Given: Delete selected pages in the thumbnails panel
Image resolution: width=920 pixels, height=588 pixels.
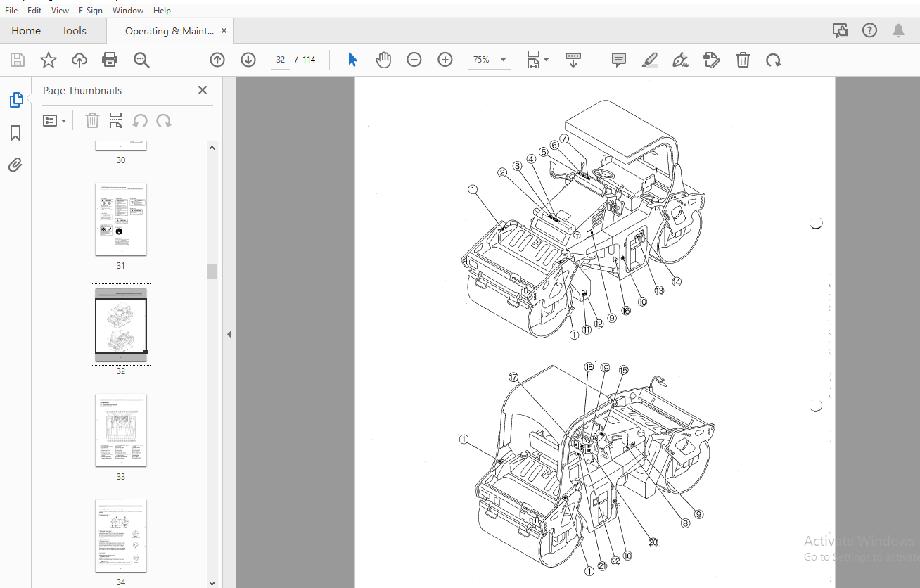Looking at the screenshot, I should (x=92, y=121).
